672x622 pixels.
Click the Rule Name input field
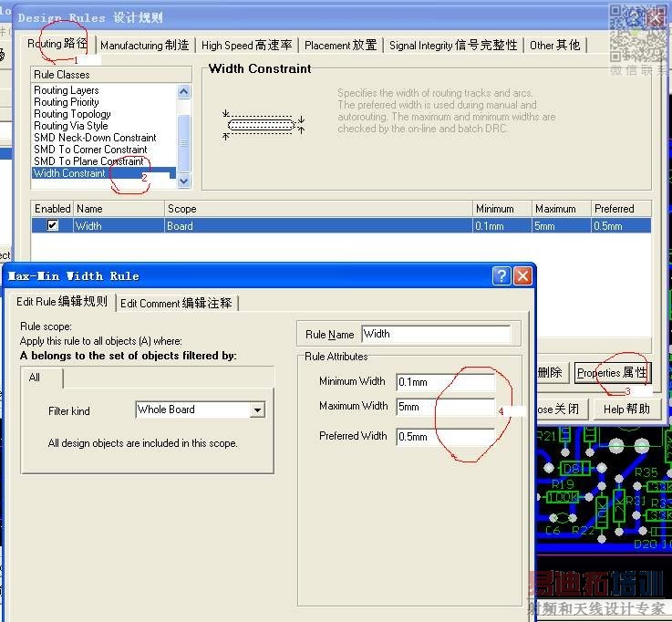[x=436, y=334]
